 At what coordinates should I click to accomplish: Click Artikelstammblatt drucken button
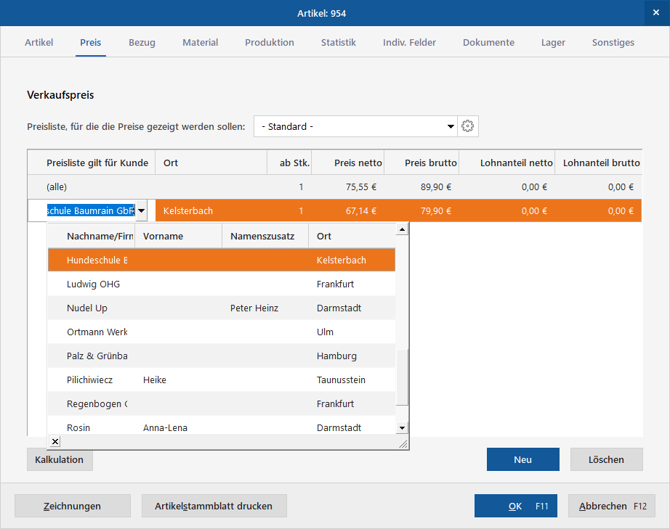pyautogui.click(x=214, y=506)
